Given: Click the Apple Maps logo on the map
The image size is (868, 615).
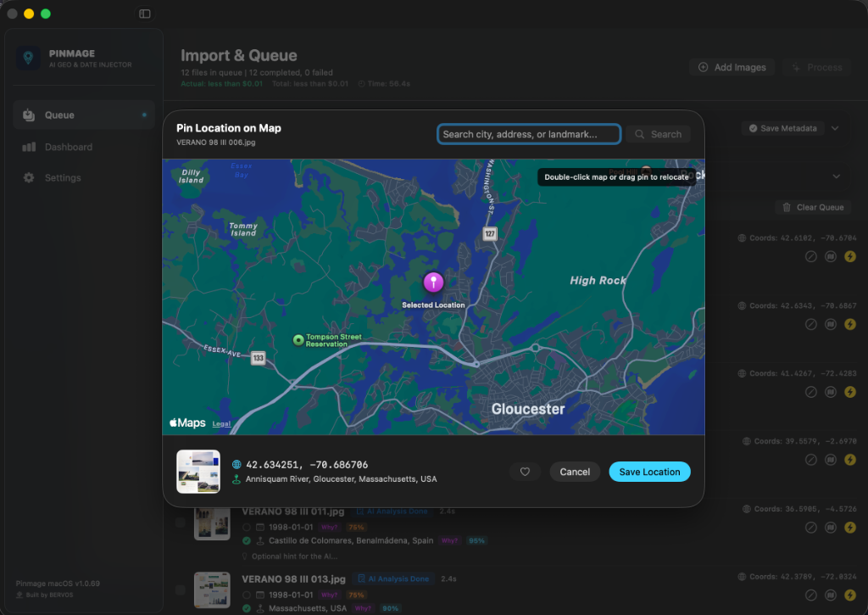Looking at the screenshot, I should 187,422.
